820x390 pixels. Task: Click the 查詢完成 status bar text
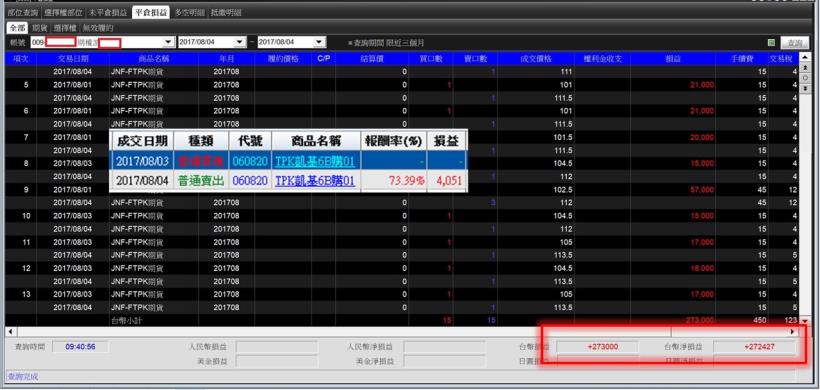tap(22, 376)
